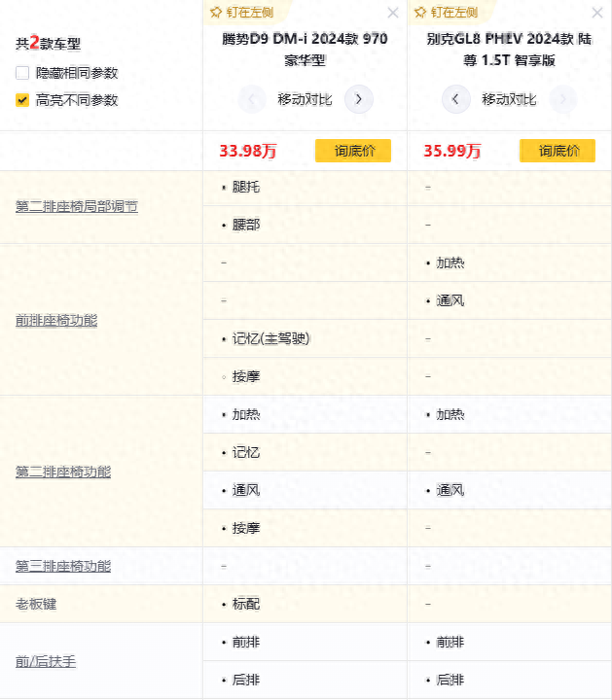The image size is (612, 700).
Task: Move 腾势D9 column right with arrow
Action: (x=359, y=98)
